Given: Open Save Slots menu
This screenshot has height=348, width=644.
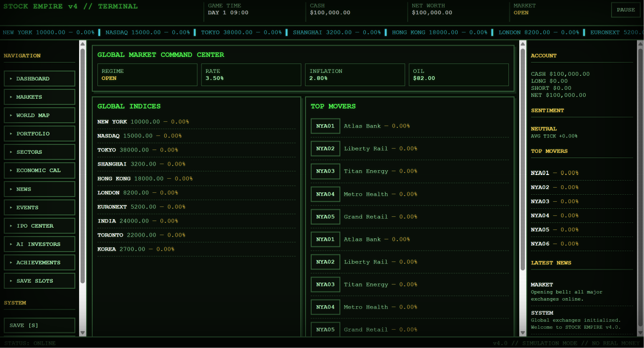Looking at the screenshot, I should pos(40,281).
